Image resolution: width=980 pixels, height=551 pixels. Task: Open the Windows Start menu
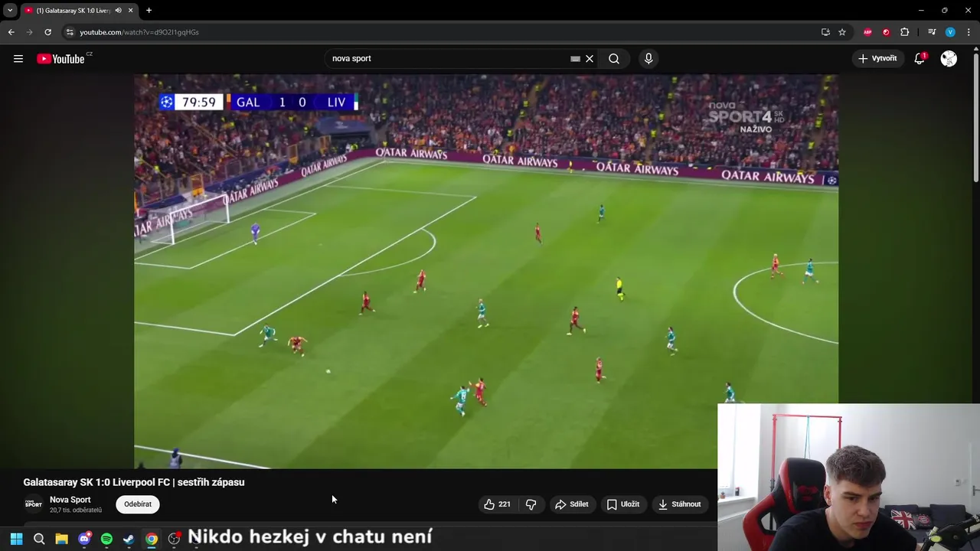click(16, 539)
